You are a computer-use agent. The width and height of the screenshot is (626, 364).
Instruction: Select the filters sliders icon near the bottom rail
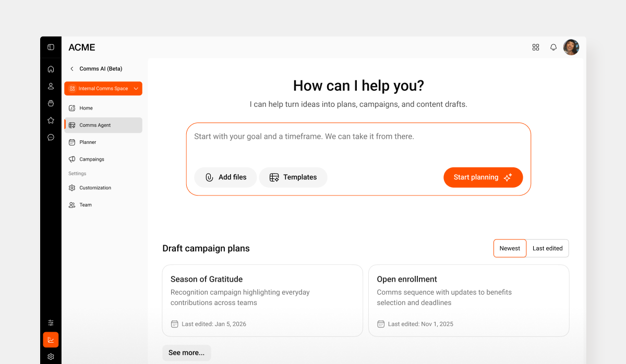[x=51, y=322]
